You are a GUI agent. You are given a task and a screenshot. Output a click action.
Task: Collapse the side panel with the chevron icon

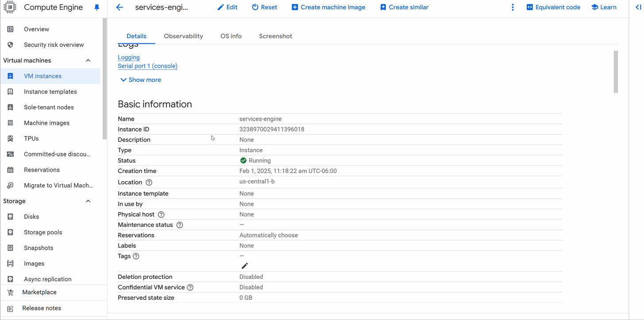click(638, 7)
